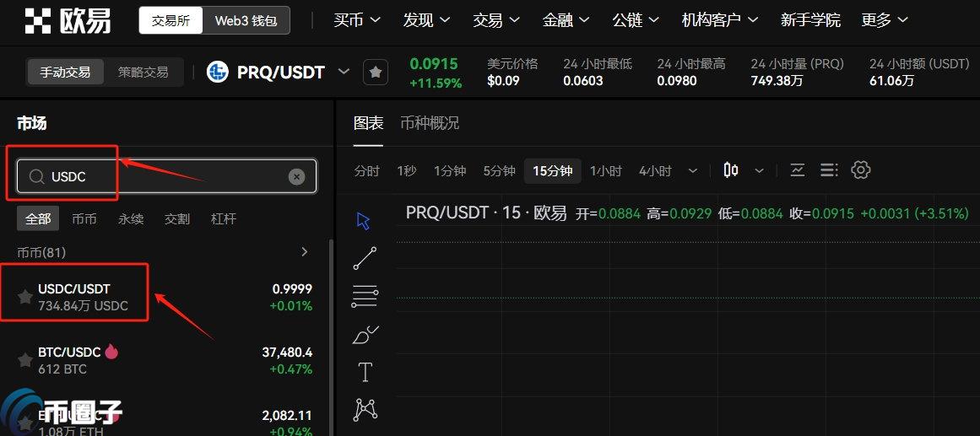Screen dimensions: 980x436
Task: Set chart interval to 分时
Action: click(x=367, y=170)
